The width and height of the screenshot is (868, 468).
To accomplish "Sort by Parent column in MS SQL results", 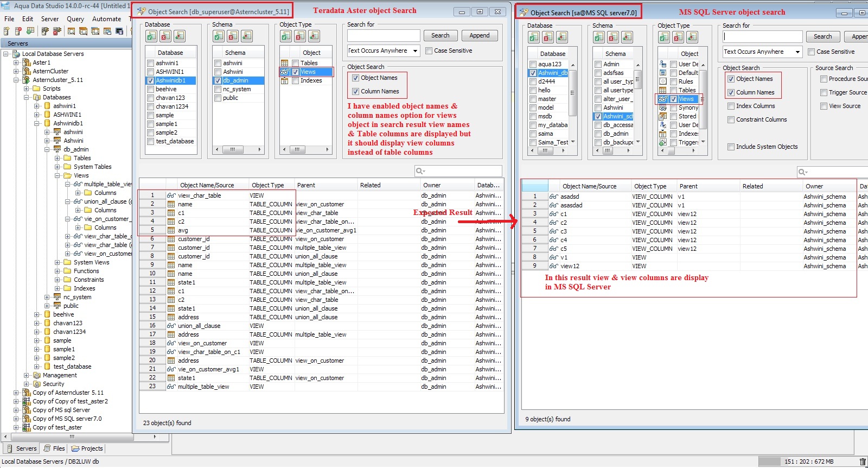I will [709, 186].
